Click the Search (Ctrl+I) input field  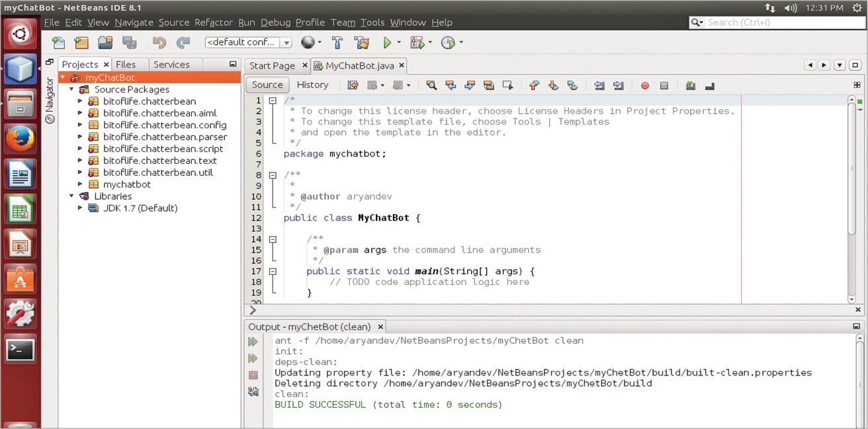(781, 22)
